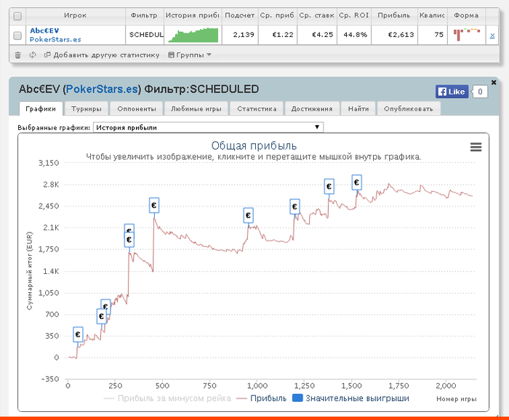Click PokerStars.es link in table row
This screenshot has height=420, width=509.
point(55,39)
